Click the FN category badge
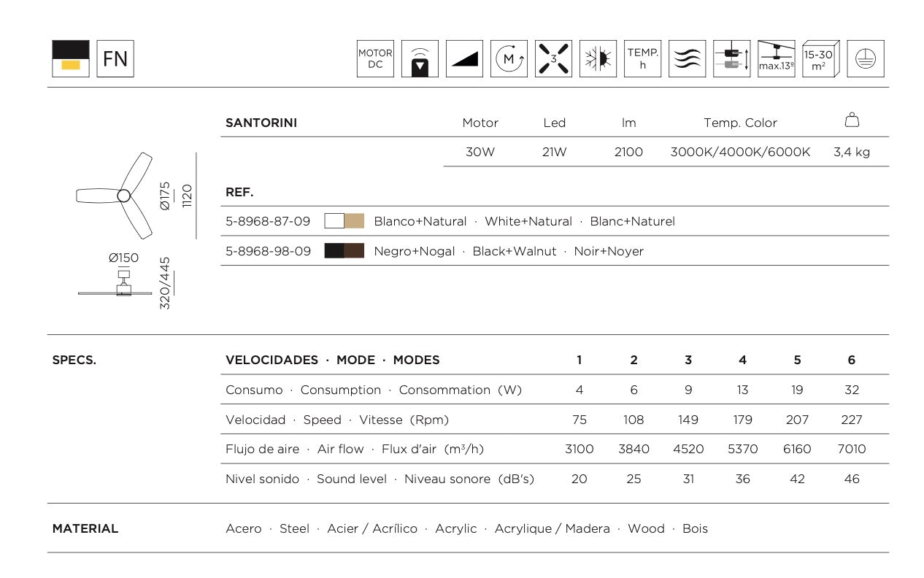 pyautogui.click(x=115, y=59)
